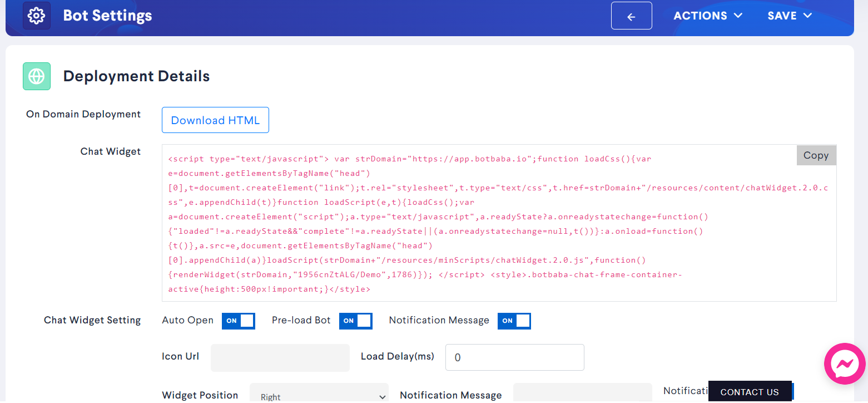Turn off the Notification Message switch
Screen dimensions: 868x403
click(x=514, y=321)
